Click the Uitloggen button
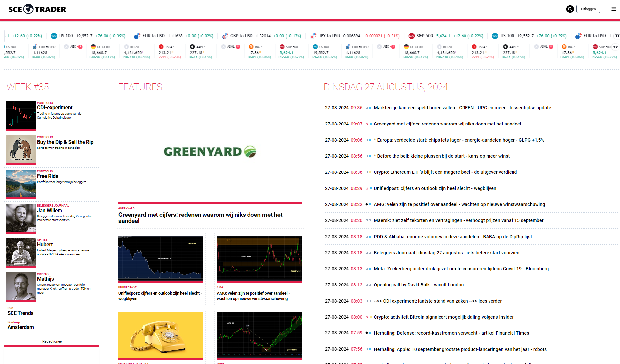The image size is (620, 364). coord(588,9)
